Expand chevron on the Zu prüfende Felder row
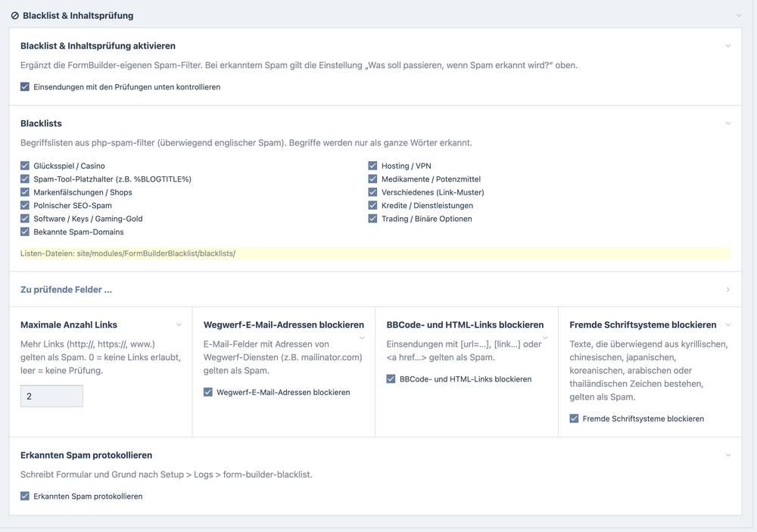The width and height of the screenshot is (757, 532). pos(728,290)
